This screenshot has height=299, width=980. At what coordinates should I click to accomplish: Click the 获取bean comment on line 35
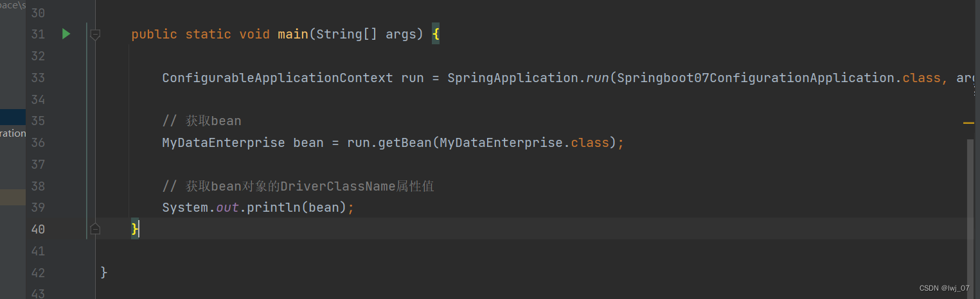pos(202,121)
